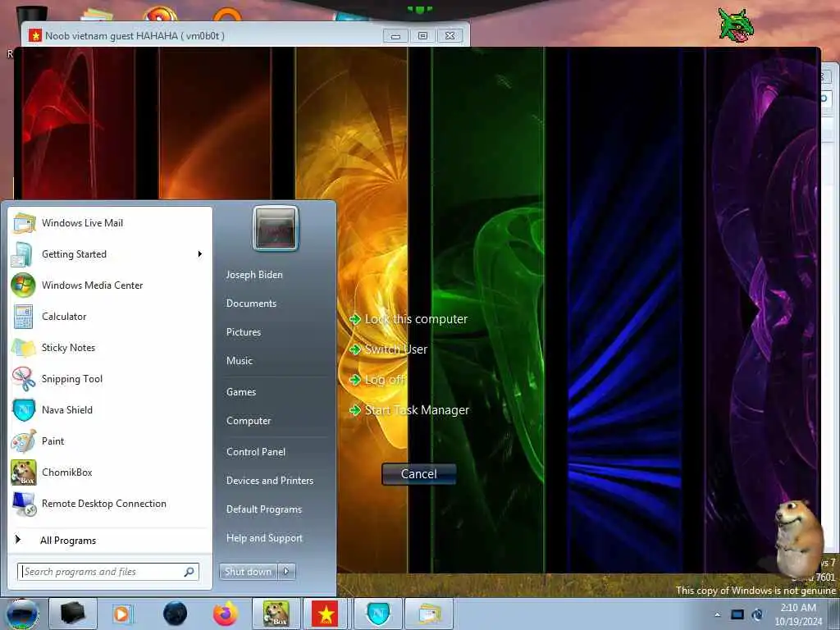840x630 pixels.
Task: Choose Switch User option
Action: click(x=388, y=349)
